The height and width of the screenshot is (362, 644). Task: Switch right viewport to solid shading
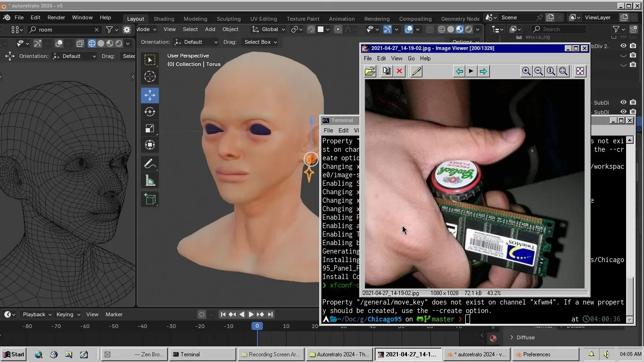(x=451, y=29)
